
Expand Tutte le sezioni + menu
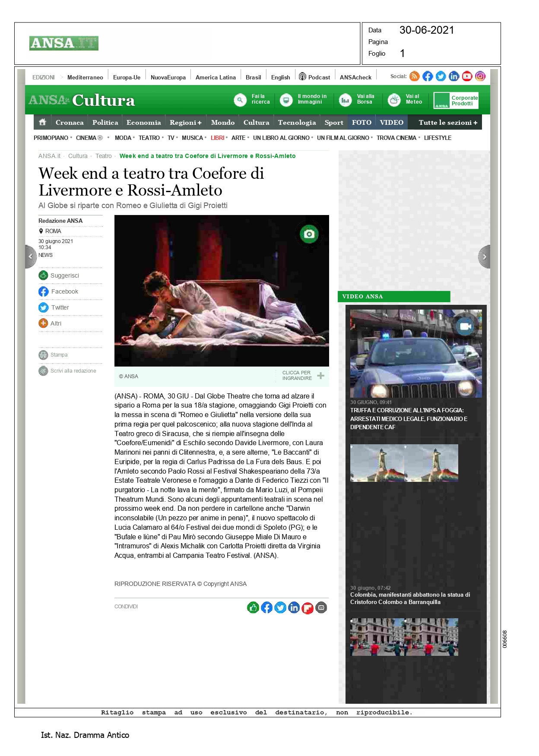pyautogui.click(x=448, y=123)
